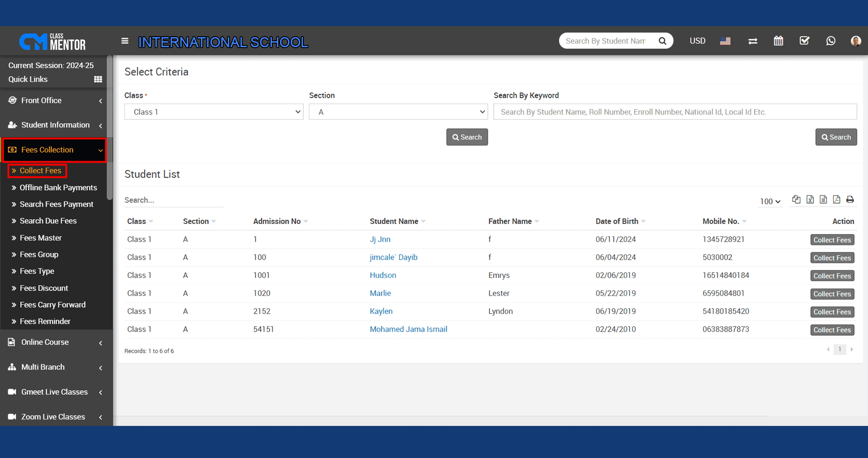This screenshot has height=458, width=868.
Task: Open student link jimcale` Dayib
Action: tap(394, 257)
